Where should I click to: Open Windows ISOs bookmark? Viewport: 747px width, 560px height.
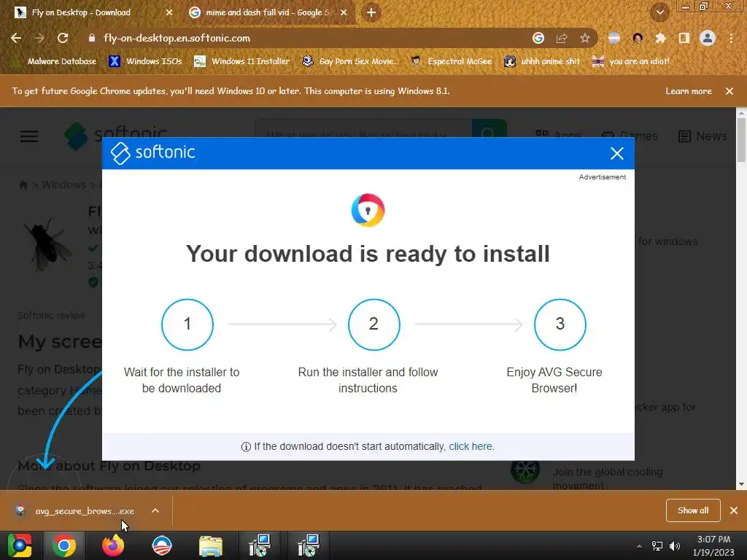145,61
